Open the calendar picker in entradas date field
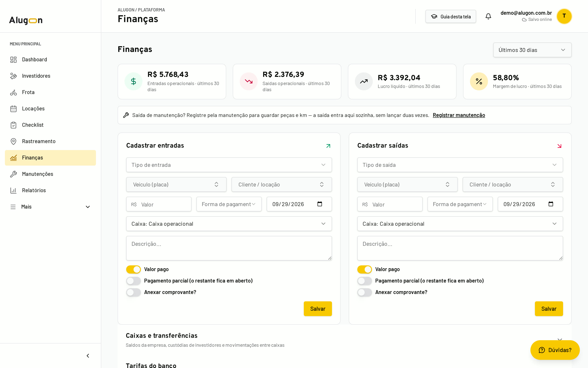The image size is (588, 368). (320, 204)
